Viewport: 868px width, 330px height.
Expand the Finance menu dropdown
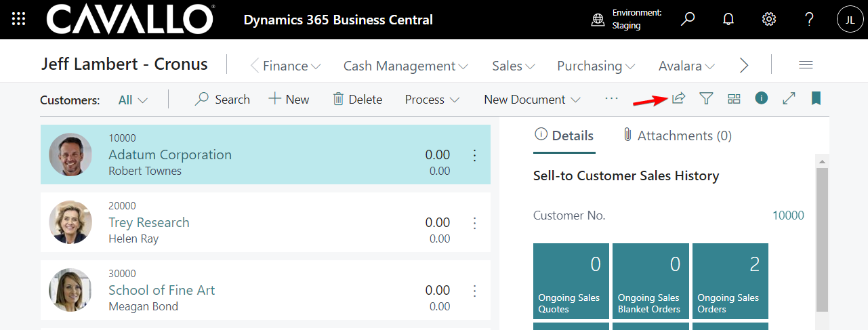pos(291,66)
